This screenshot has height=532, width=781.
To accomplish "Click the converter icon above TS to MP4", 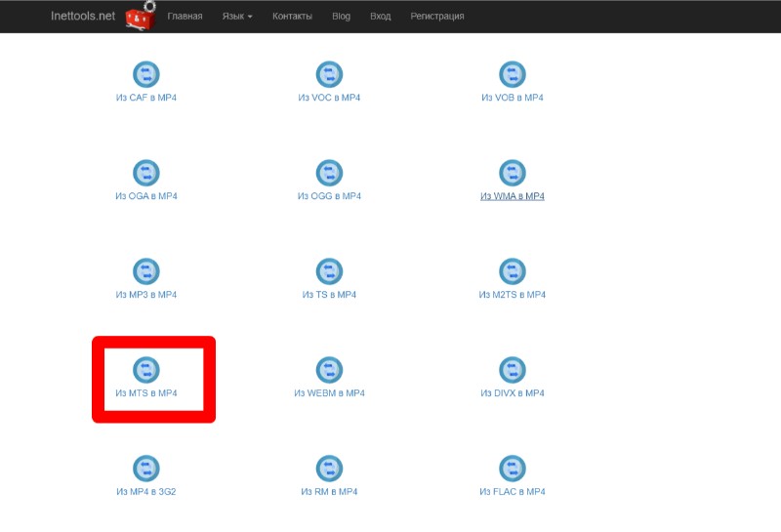I will tap(329, 271).
